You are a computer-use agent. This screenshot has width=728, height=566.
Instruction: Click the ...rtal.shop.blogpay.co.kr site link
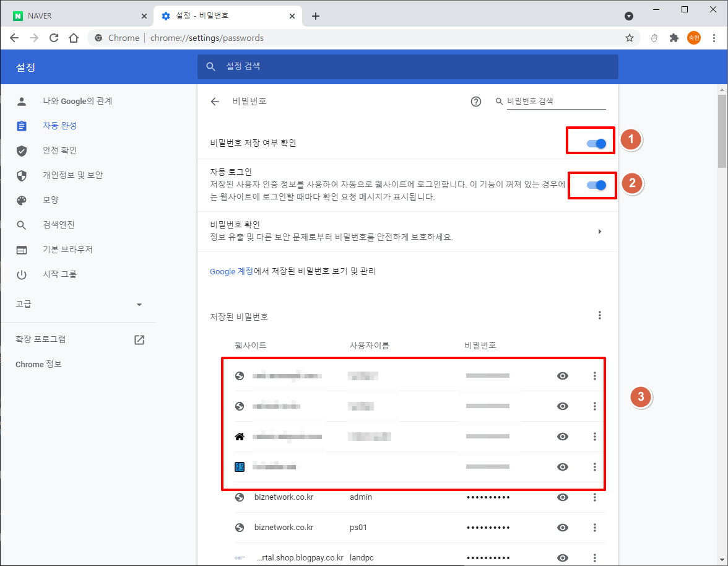click(x=300, y=558)
